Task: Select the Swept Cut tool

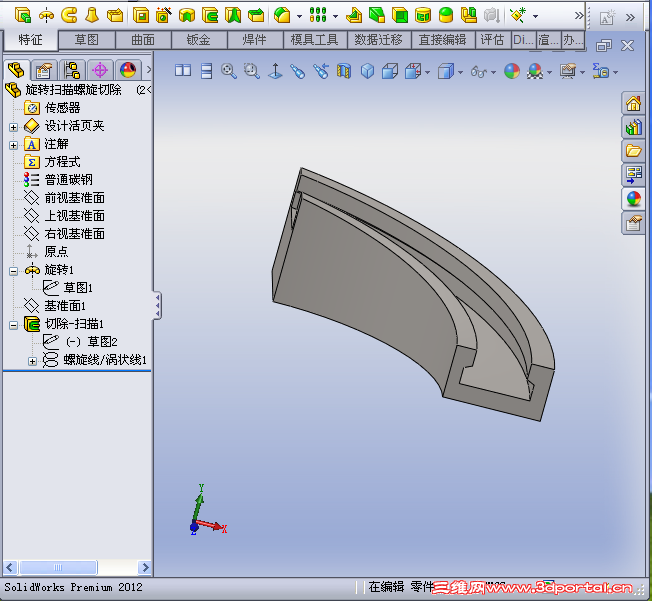Action: pyautogui.click(x=210, y=15)
